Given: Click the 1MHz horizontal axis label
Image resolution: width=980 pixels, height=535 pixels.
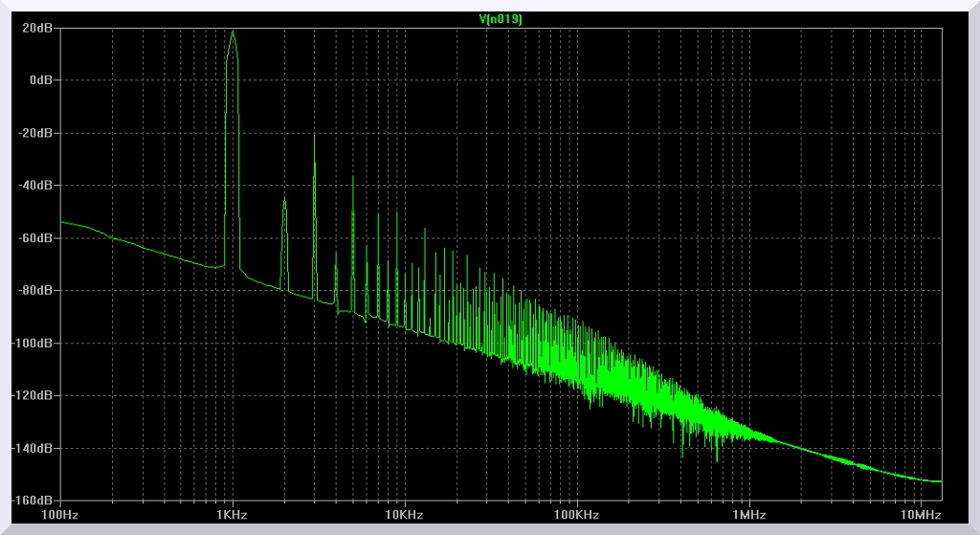Looking at the screenshot, I should tap(748, 516).
